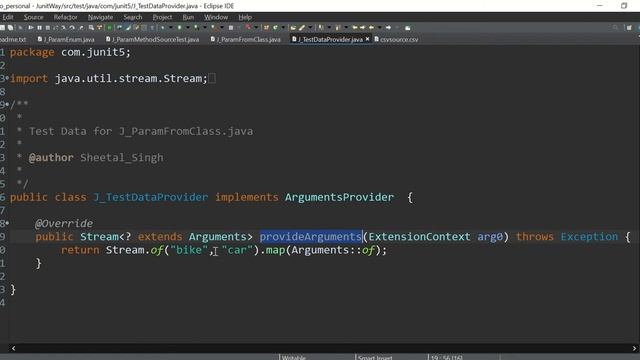640x360 pixels.
Task: Click the Open Type folder icon
Action: coord(293,27)
